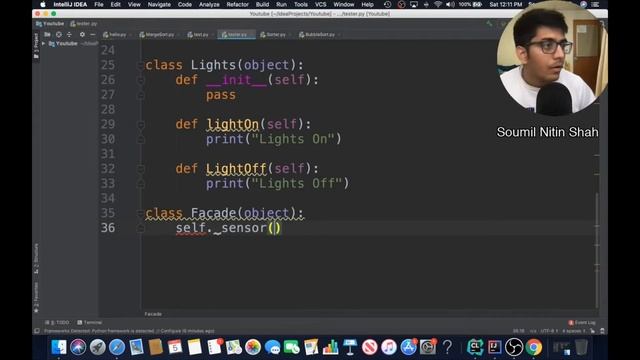Collapse the Lights class fold marker
The height and width of the screenshot is (360, 640).
[x=140, y=65]
